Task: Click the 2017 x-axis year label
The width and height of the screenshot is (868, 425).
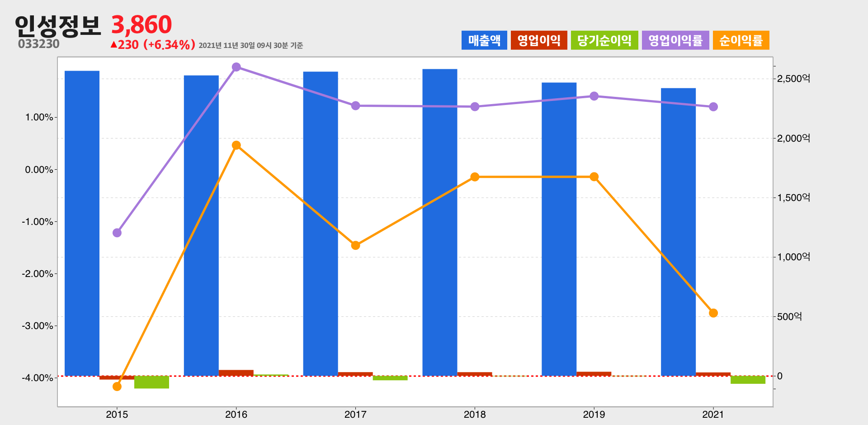Action: click(x=355, y=414)
